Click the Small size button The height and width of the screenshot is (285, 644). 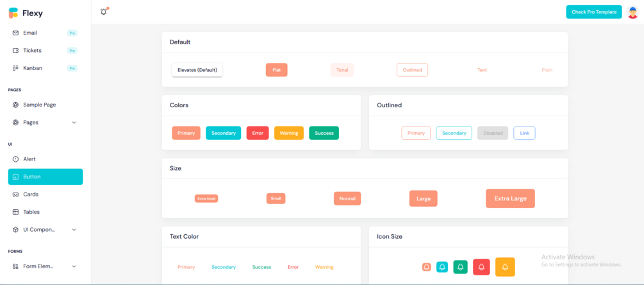(276, 198)
